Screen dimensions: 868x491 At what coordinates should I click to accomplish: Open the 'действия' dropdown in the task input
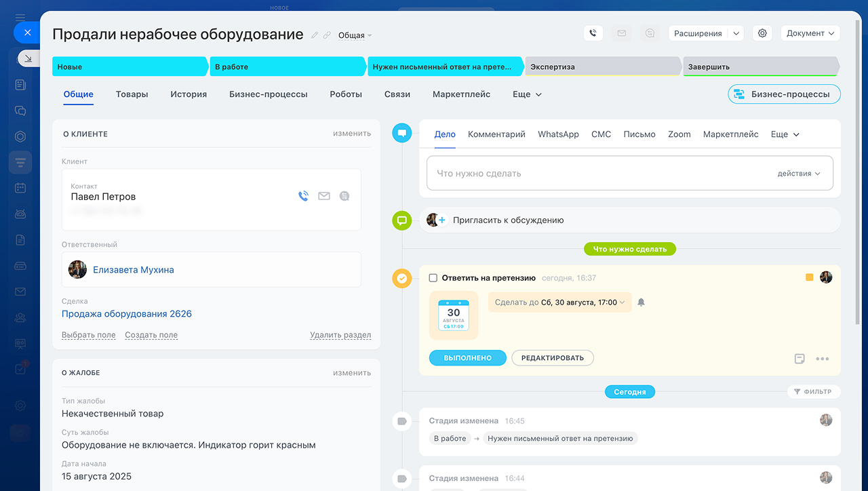tap(799, 174)
